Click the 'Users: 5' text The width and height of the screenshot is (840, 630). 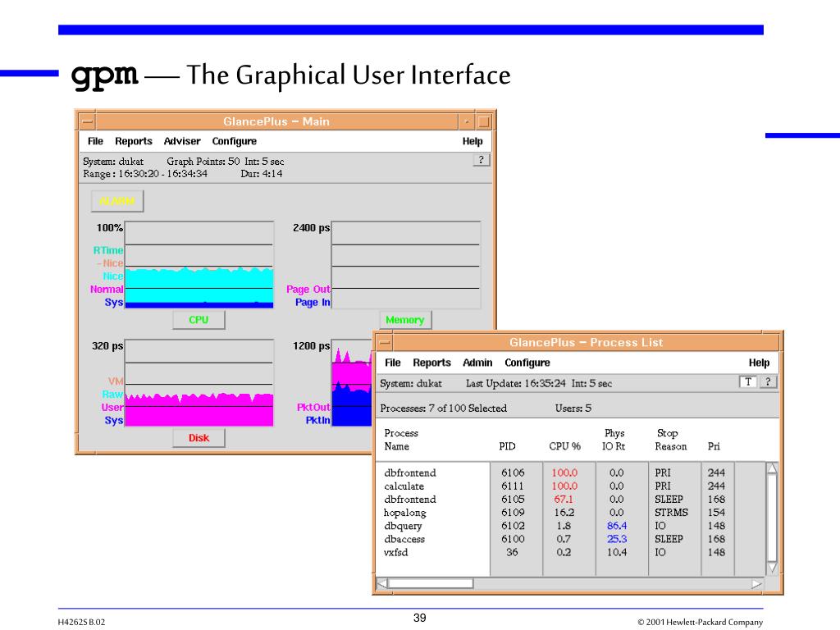tap(573, 409)
